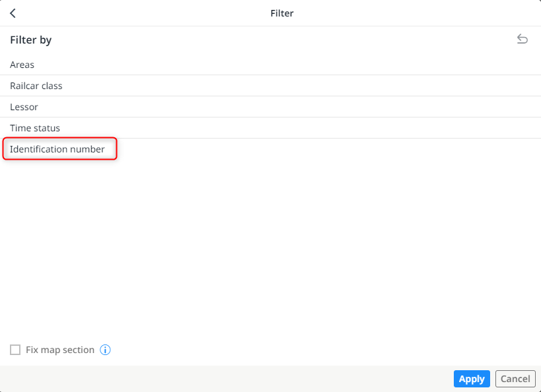Reset filters with the undo arrow icon
This screenshot has width=541, height=392.
[522, 39]
